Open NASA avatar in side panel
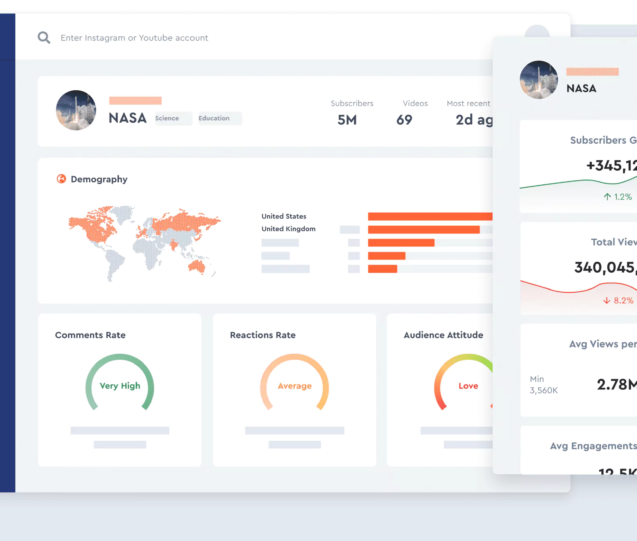Screen dimensions: 637x541 coord(539,80)
